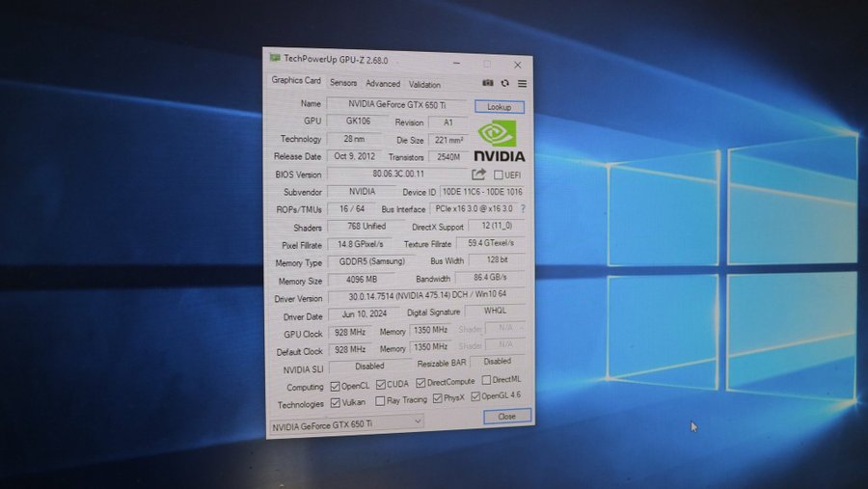This screenshot has width=868, height=489.
Task: Toggle the OpenGL 4.6 checkbox
Action: tap(475, 396)
